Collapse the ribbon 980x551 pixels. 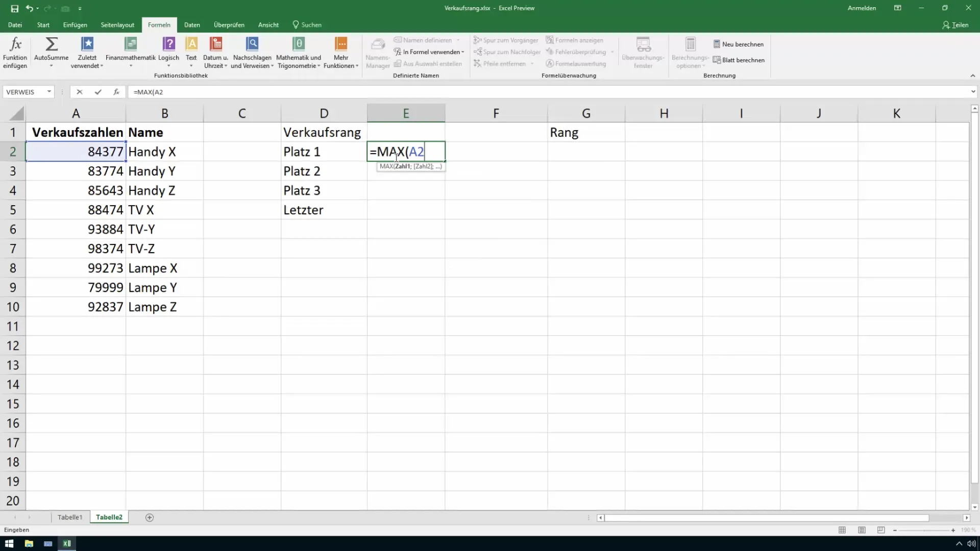(972, 76)
